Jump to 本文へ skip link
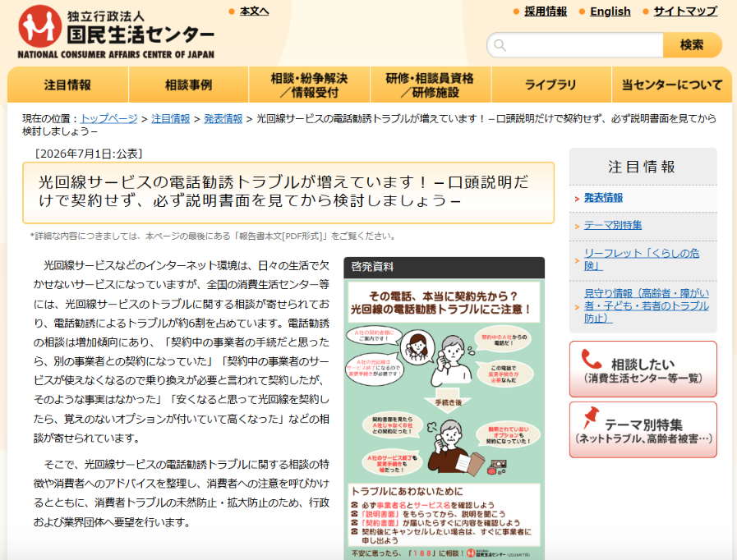The height and width of the screenshot is (560, 737). [x=254, y=11]
